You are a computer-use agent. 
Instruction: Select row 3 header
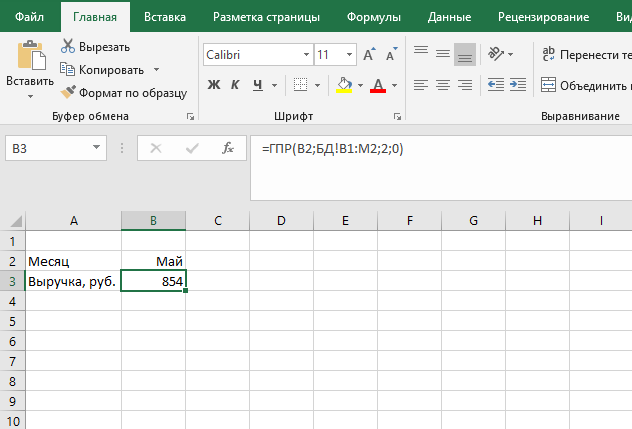tap(12, 281)
